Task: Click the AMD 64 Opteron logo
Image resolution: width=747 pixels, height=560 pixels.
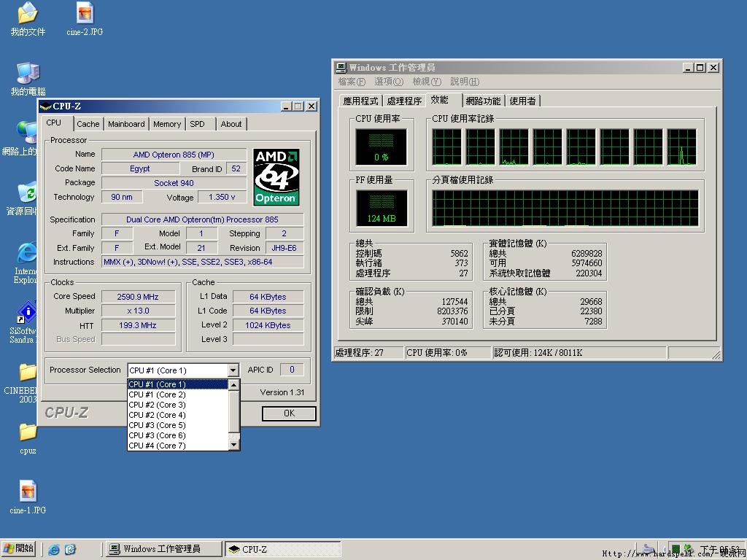Action: click(x=276, y=177)
